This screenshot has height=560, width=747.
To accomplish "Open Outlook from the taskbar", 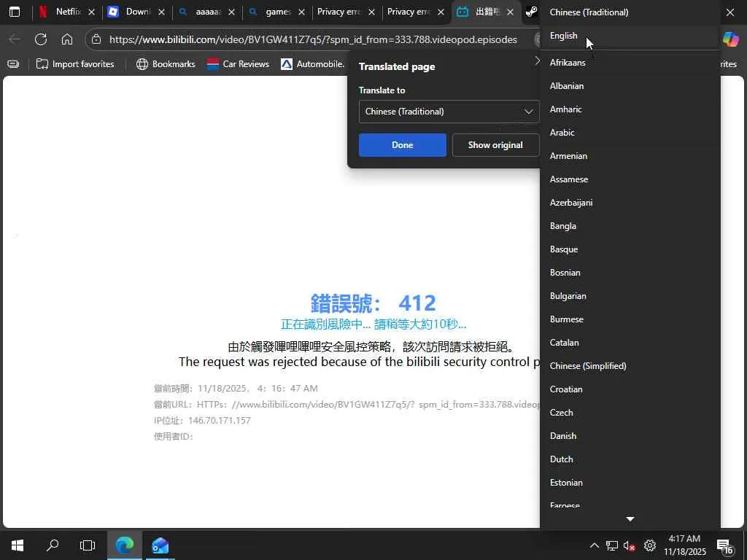I will (160, 545).
